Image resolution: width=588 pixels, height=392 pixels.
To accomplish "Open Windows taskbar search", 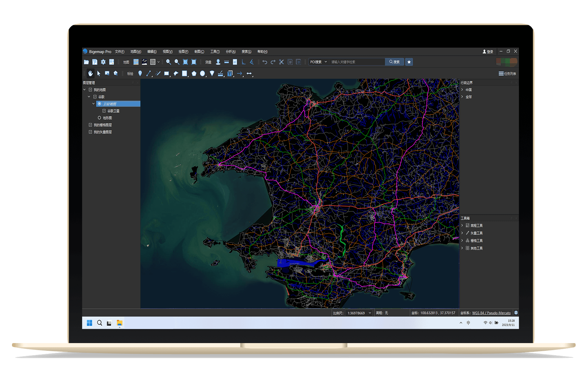I will (100, 323).
